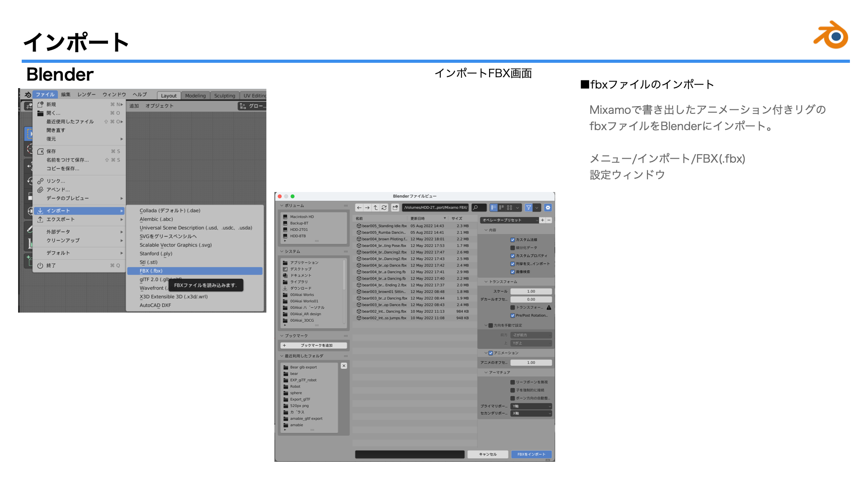
Task: Toggle the 方向を手動で設定 checkbox
Action: point(491,325)
